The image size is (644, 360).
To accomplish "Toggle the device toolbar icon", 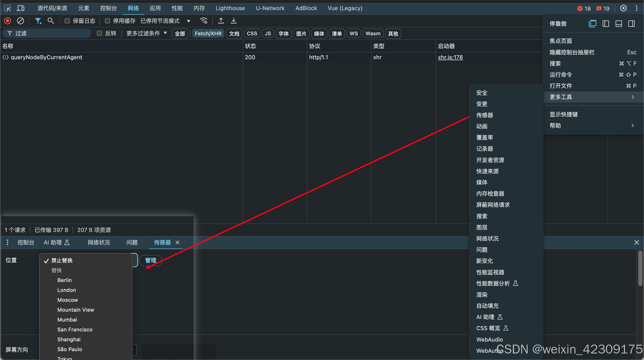I will click(21, 8).
